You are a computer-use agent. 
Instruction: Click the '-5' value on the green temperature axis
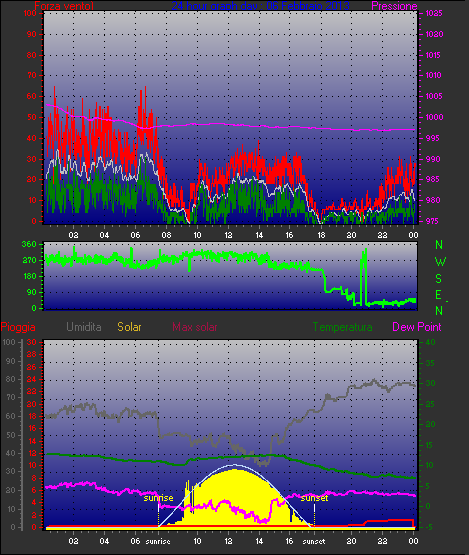pyautogui.click(x=428, y=527)
